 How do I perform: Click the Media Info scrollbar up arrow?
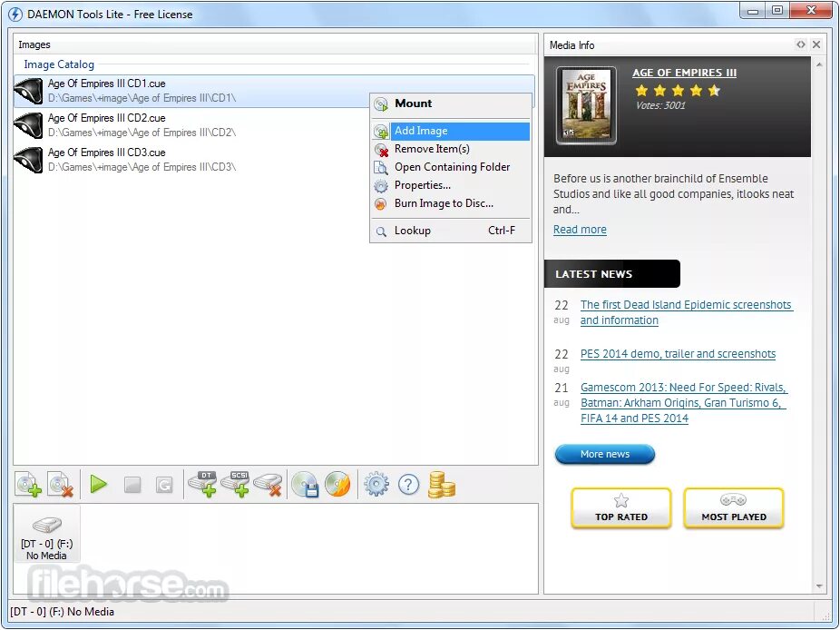pyautogui.click(x=819, y=64)
